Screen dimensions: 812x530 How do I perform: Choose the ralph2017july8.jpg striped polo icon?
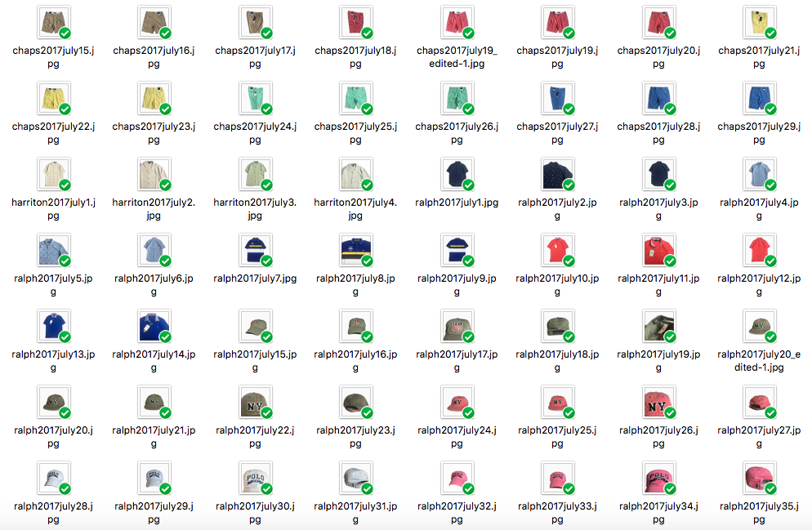point(356,251)
